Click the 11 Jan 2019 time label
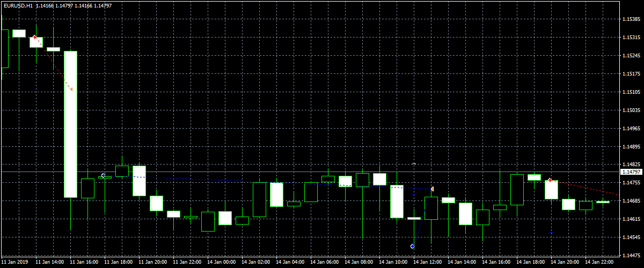Image resolution: width=644 pixels, height=268 pixels. tap(14, 263)
